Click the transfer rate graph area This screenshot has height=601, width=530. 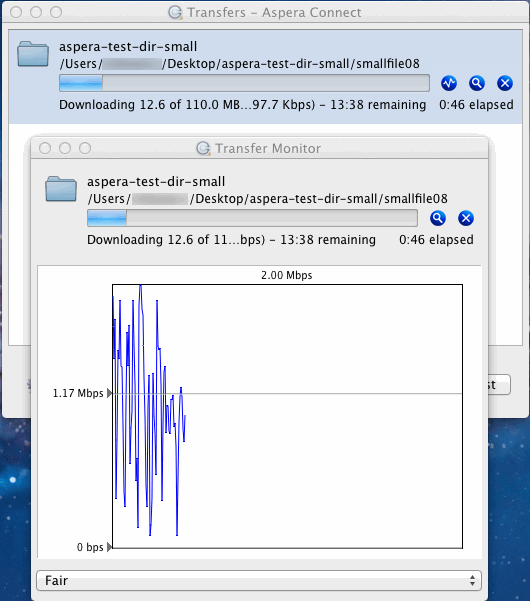click(x=287, y=416)
